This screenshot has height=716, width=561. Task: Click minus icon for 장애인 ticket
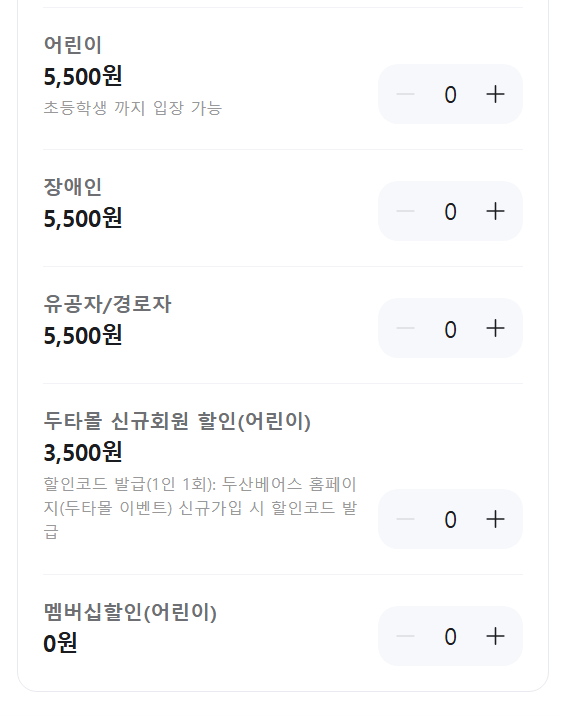coord(405,211)
